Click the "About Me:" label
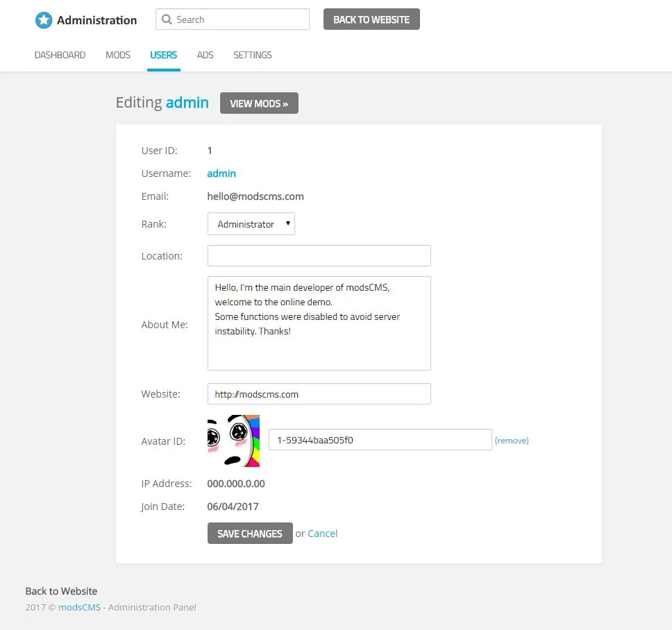The image size is (672, 630). pyautogui.click(x=164, y=325)
